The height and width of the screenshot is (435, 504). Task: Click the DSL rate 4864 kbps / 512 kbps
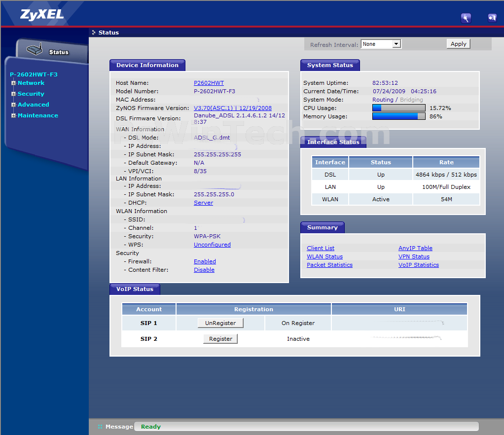[446, 175]
